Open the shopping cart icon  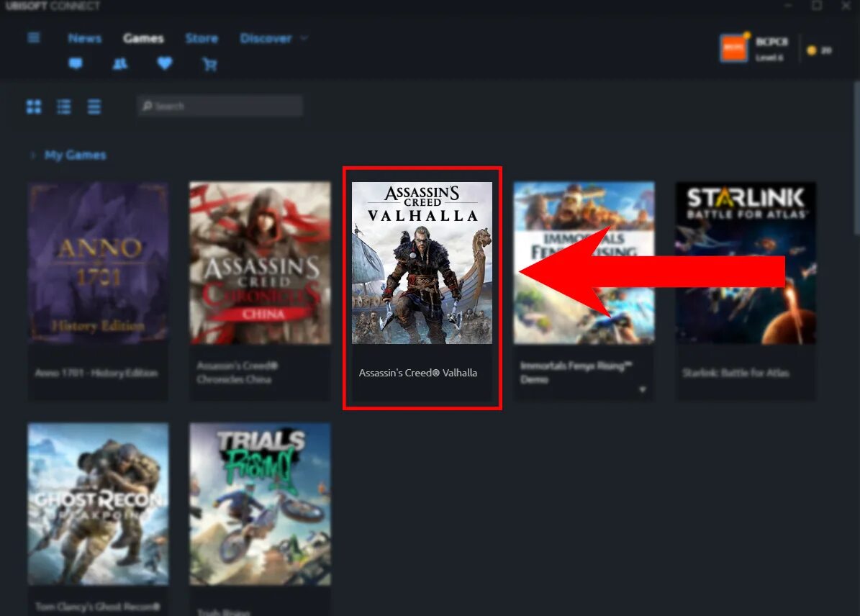209,64
